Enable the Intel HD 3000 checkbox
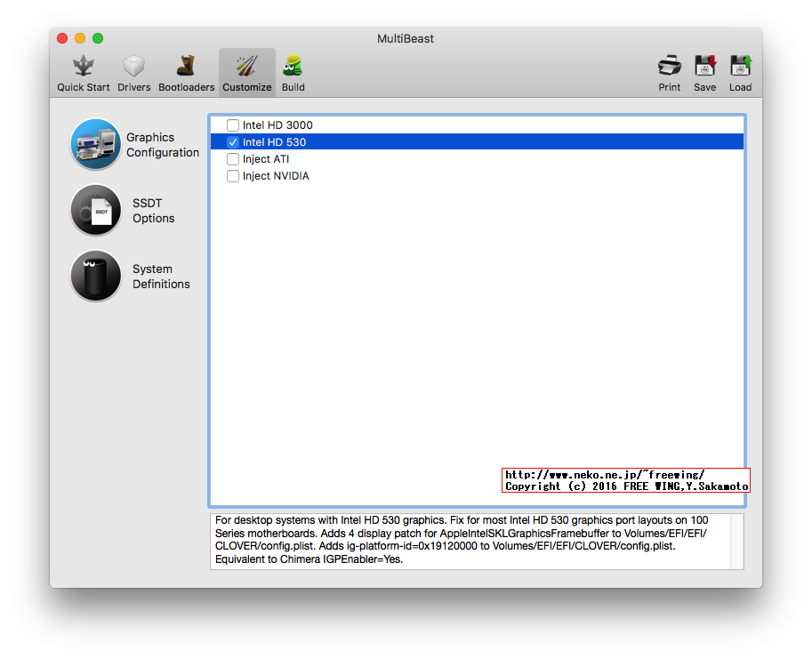Screen dimensions: 812x659 pos(233,125)
